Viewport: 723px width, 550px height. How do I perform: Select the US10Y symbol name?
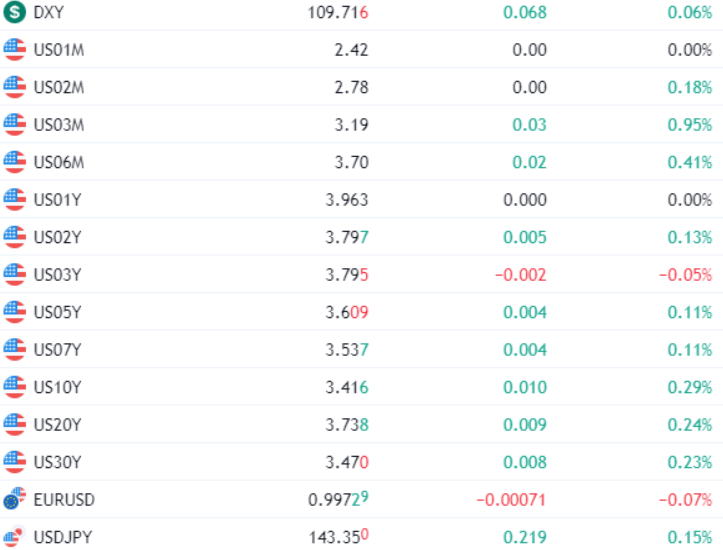pos(57,388)
